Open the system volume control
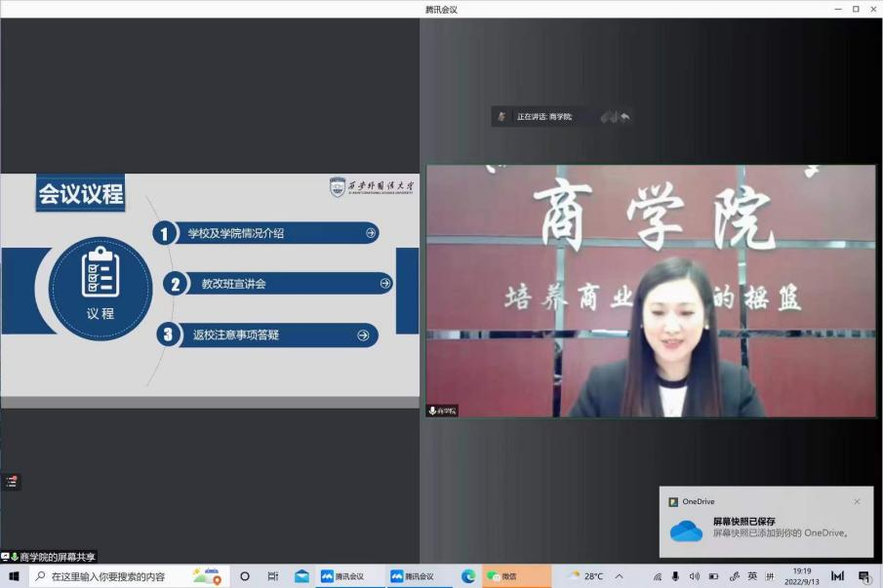 coord(695,576)
